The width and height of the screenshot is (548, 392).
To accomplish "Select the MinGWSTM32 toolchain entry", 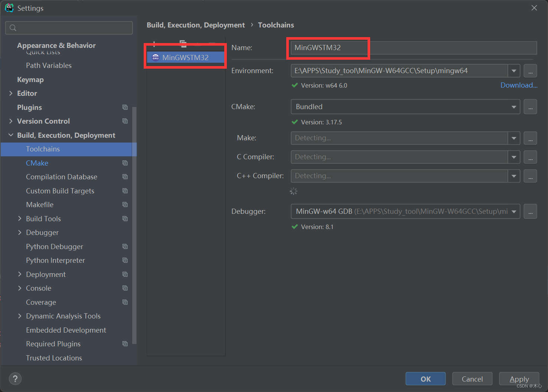I will [186, 58].
